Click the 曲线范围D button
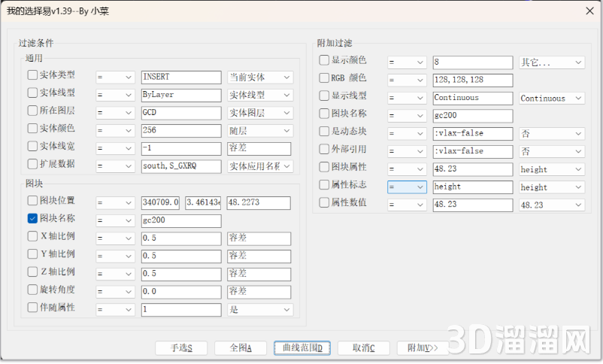This screenshot has width=603, height=364. point(302,348)
